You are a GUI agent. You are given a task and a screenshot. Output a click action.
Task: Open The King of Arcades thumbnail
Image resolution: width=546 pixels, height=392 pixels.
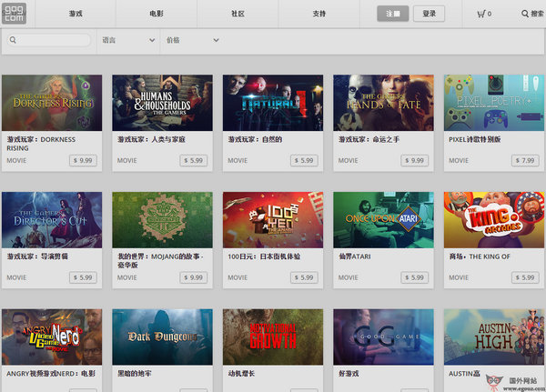(494, 220)
